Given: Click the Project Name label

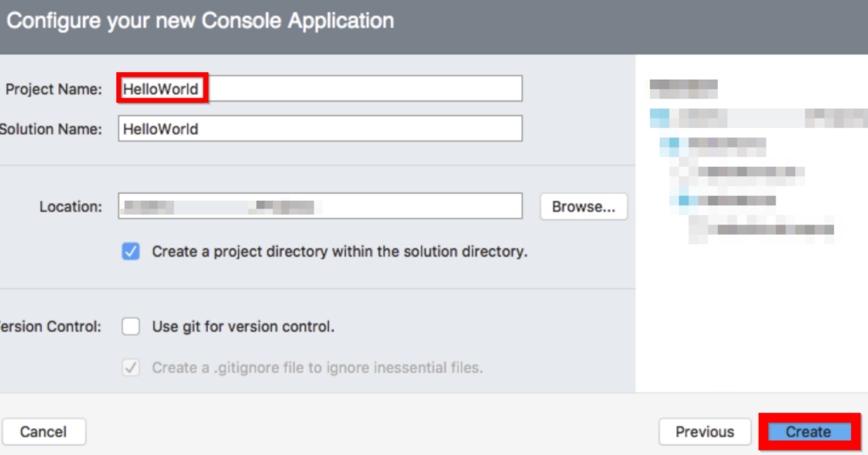Looking at the screenshot, I should pyautogui.click(x=53, y=89).
